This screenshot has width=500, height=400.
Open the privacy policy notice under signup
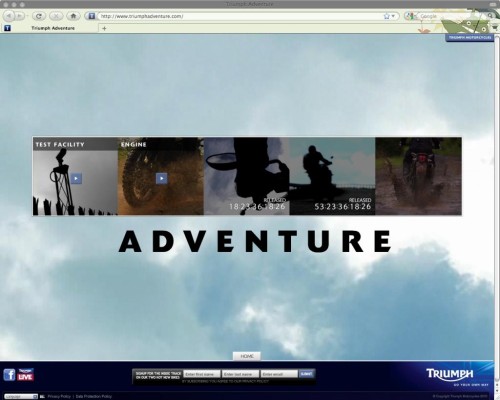coord(225,381)
